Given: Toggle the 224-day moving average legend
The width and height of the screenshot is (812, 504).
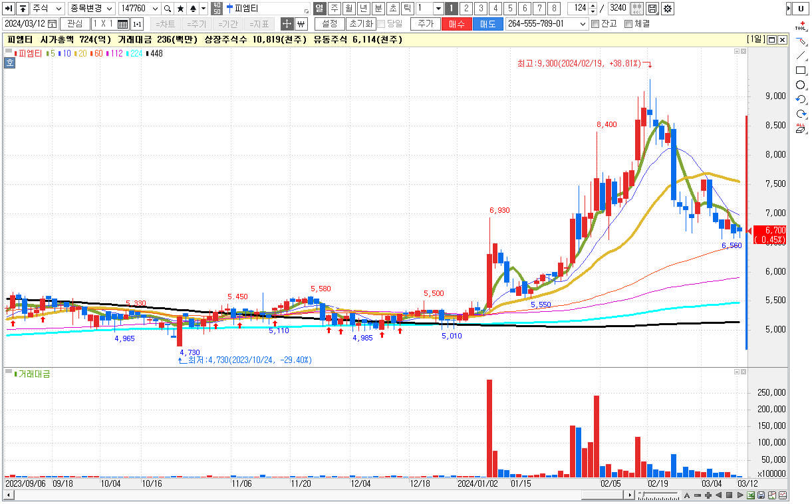Looking at the screenshot, I should [134, 53].
